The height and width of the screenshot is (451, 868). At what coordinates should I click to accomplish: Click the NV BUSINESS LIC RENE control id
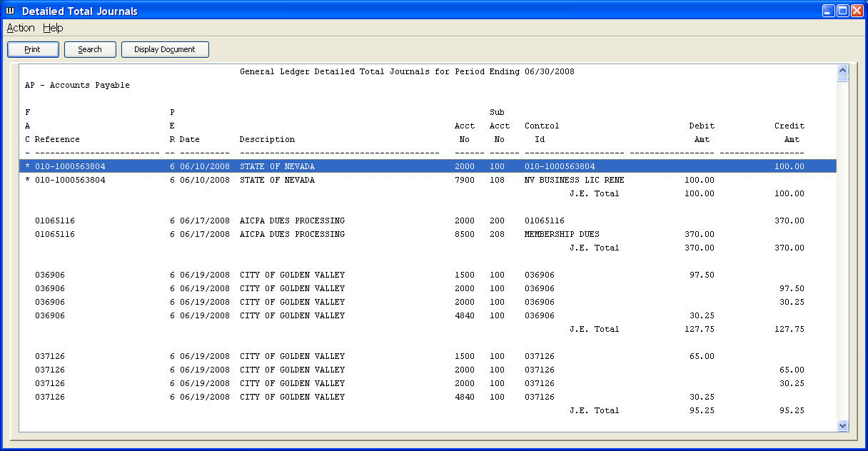coord(574,180)
